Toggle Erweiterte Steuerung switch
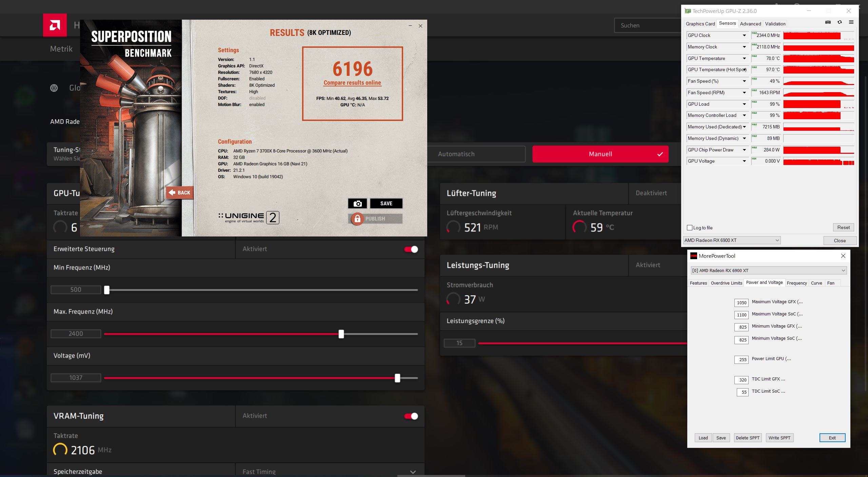 [411, 249]
